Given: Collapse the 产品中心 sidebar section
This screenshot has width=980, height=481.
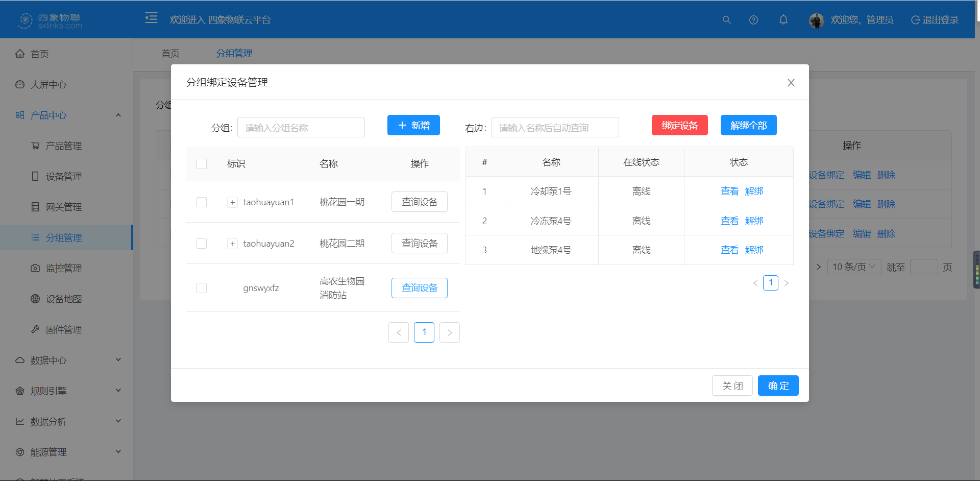Looking at the screenshot, I should click(x=118, y=115).
